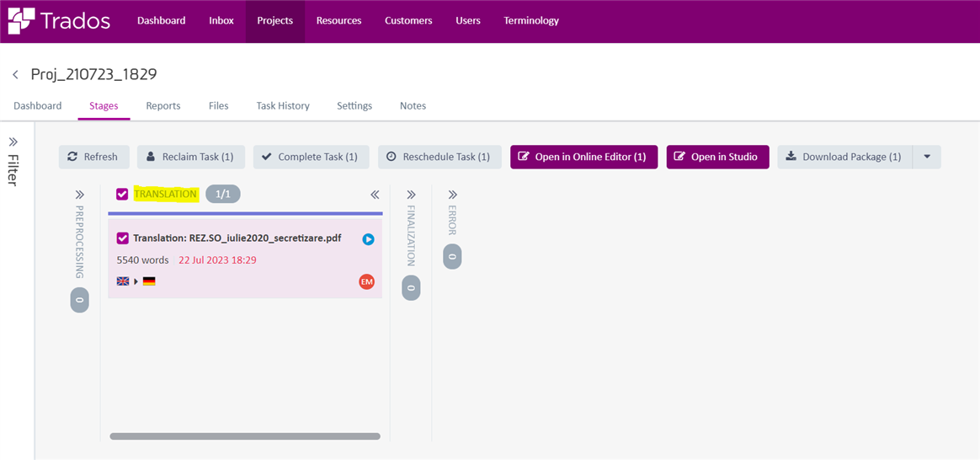Viewport: 980px width, 460px height.
Task: Click the Complete Task button
Action: (312, 157)
